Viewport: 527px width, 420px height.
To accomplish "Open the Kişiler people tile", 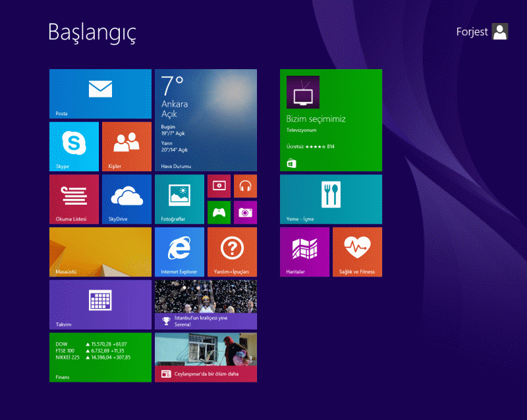I will (x=126, y=146).
